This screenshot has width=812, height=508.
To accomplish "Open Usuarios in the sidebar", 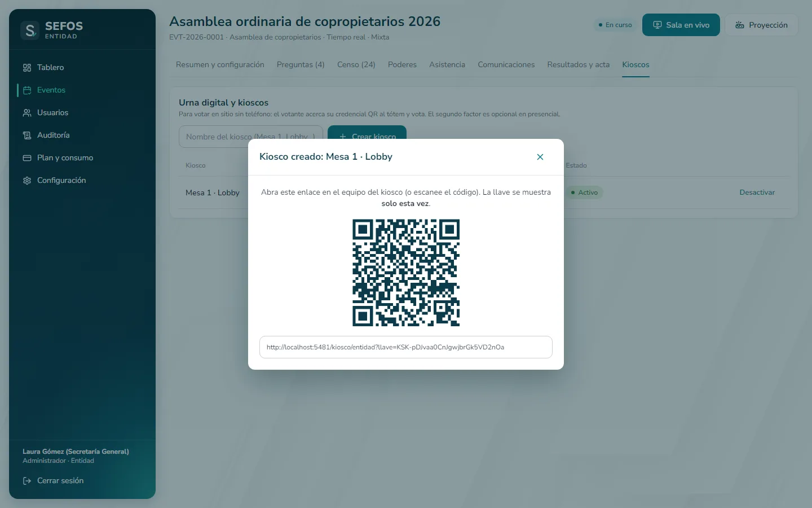I will (82, 113).
